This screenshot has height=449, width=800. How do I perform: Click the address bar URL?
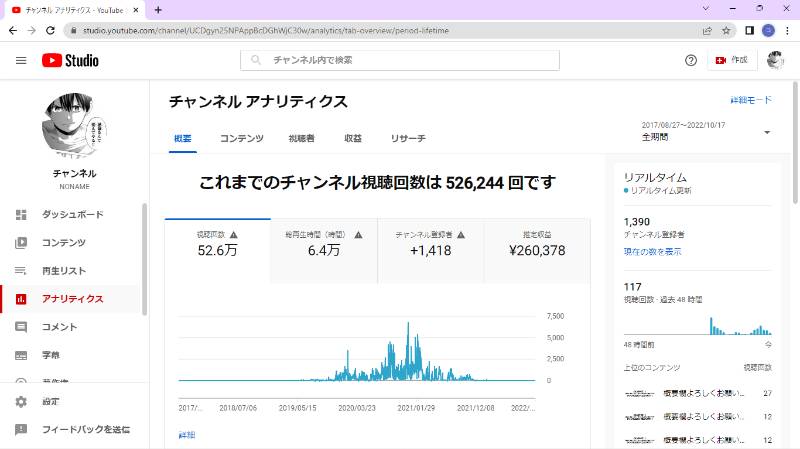tap(266, 31)
